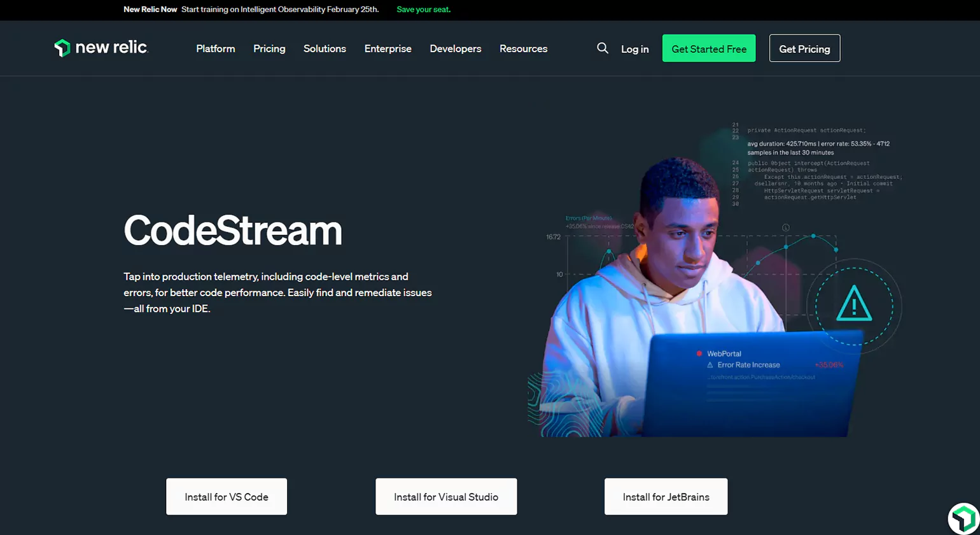Click the clock icon on the chart

[785, 226]
